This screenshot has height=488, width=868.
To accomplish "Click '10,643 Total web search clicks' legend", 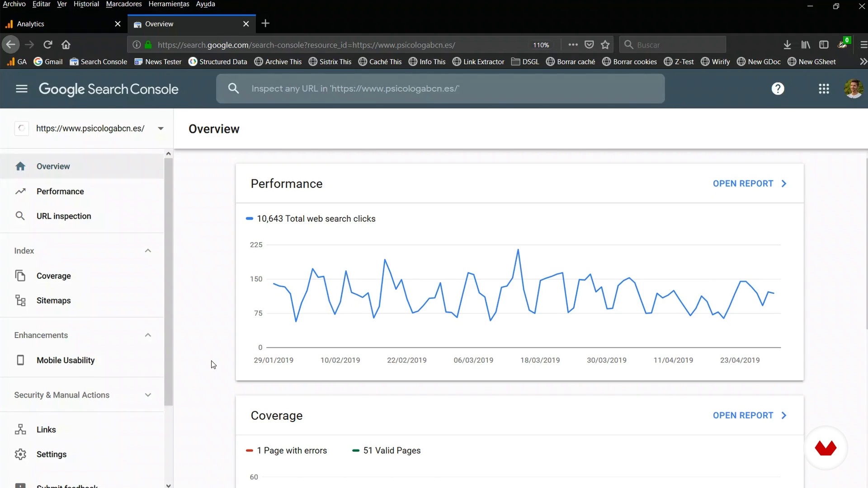I will click(x=311, y=219).
